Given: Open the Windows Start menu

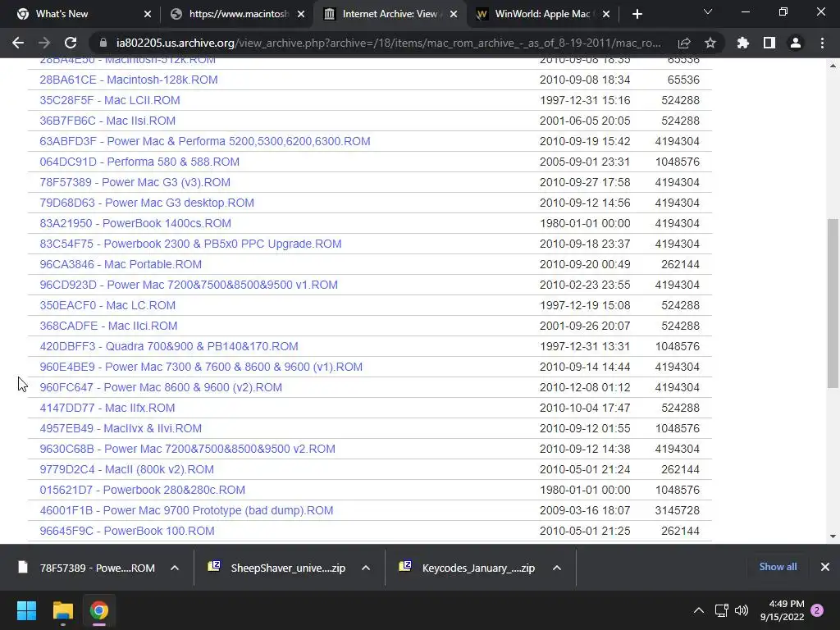Looking at the screenshot, I should pyautogui.click(x=26, y=610).
